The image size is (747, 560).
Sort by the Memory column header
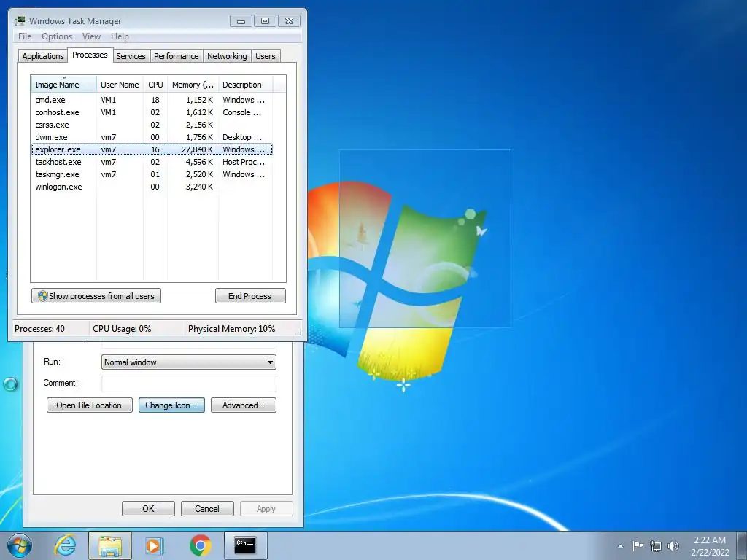pyautogui.click(x=193, y=85)
